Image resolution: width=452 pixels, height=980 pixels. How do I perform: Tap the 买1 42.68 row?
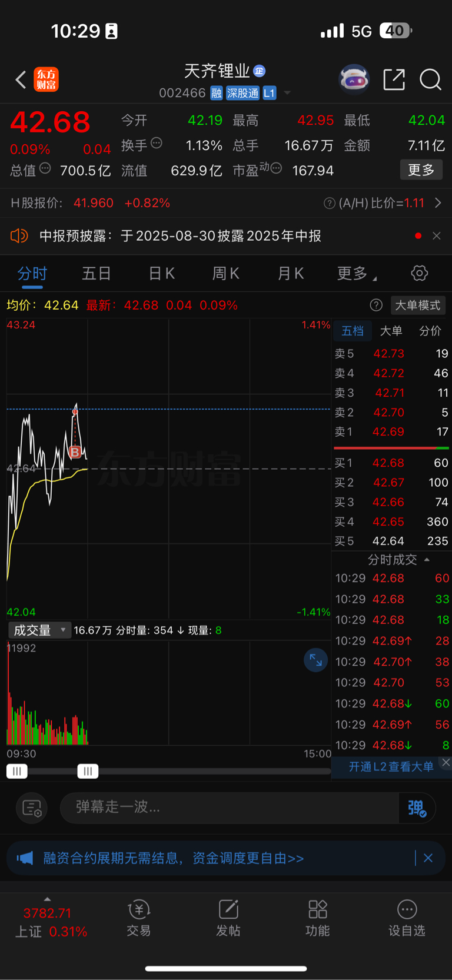[x=391, y=463]
